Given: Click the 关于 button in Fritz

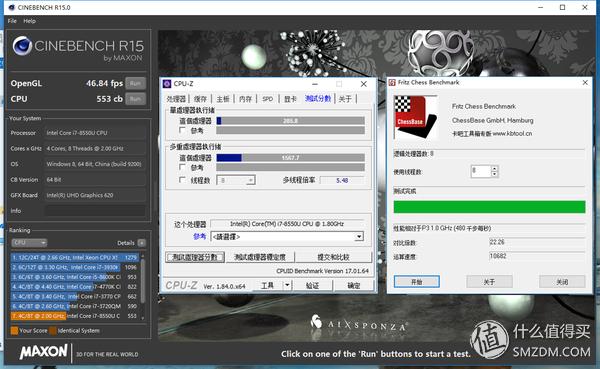Looking at the screenshot, I should pyautogui.click(x=489, y=282).
